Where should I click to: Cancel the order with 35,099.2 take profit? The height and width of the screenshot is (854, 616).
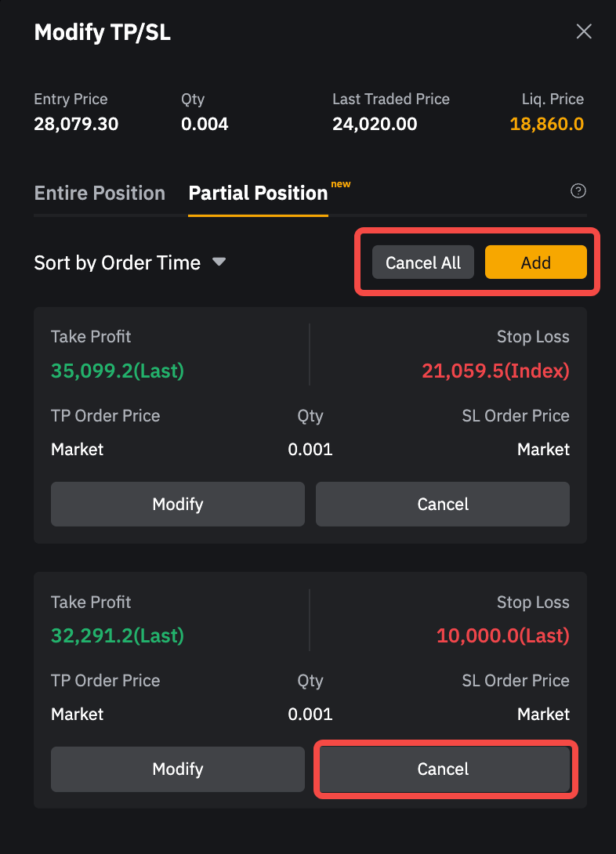(442, 504)
